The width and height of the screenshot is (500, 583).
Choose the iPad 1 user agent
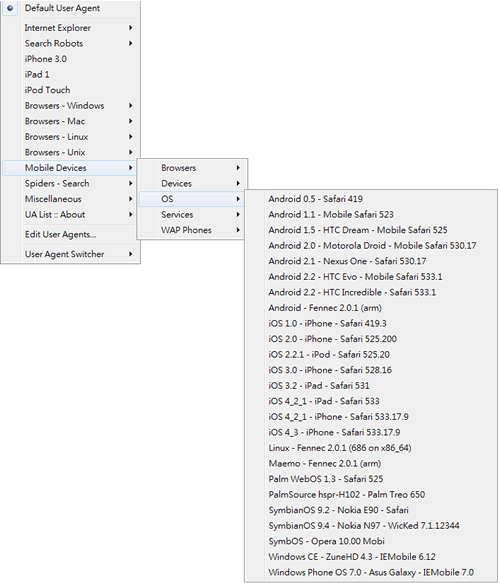(x=71, y=75)
